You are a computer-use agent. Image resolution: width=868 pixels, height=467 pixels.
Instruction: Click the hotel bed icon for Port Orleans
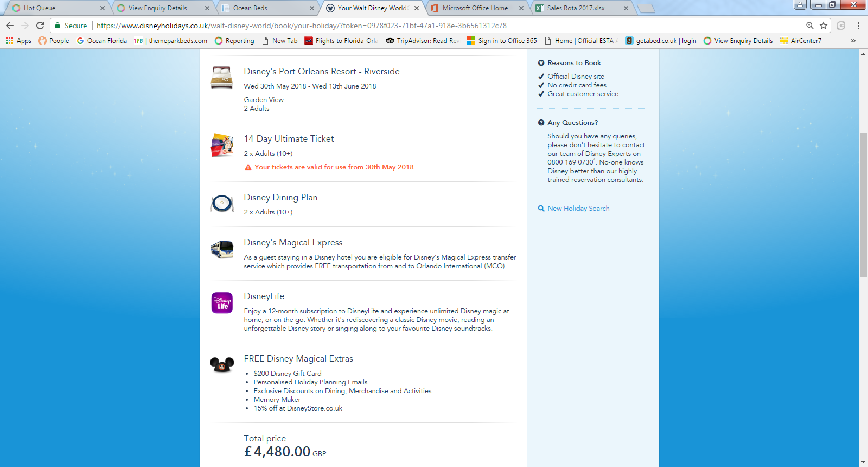point(222,77)
